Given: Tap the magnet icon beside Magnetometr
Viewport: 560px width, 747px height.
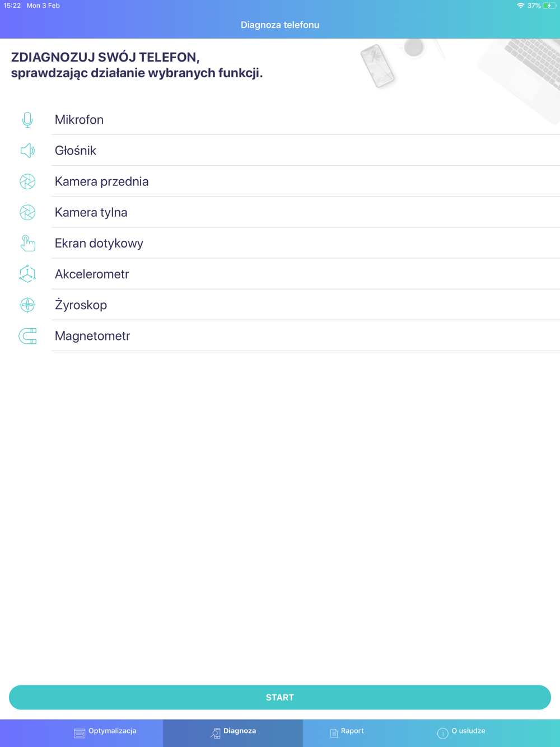Looking at the screenshot, I should 27,336.
